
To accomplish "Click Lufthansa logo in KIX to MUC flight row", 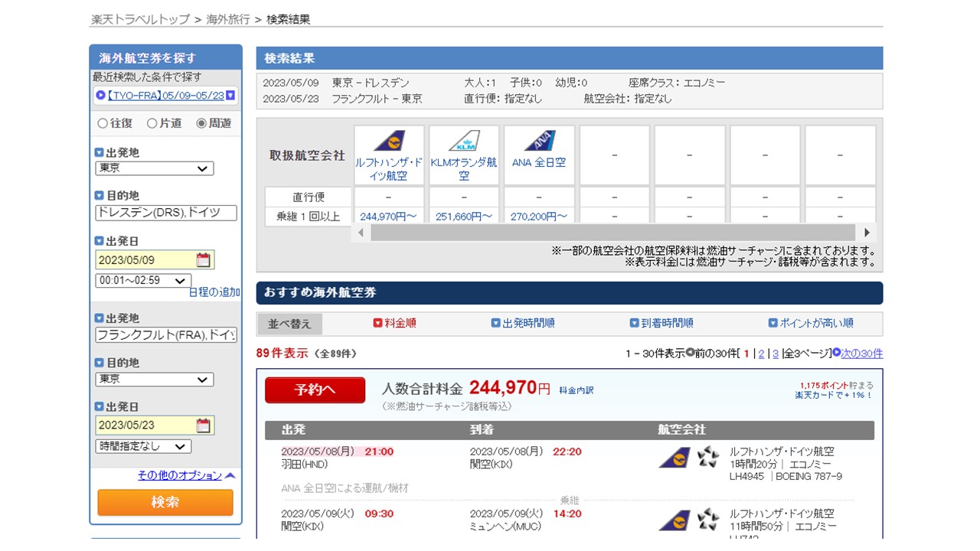I will point(675,520).
